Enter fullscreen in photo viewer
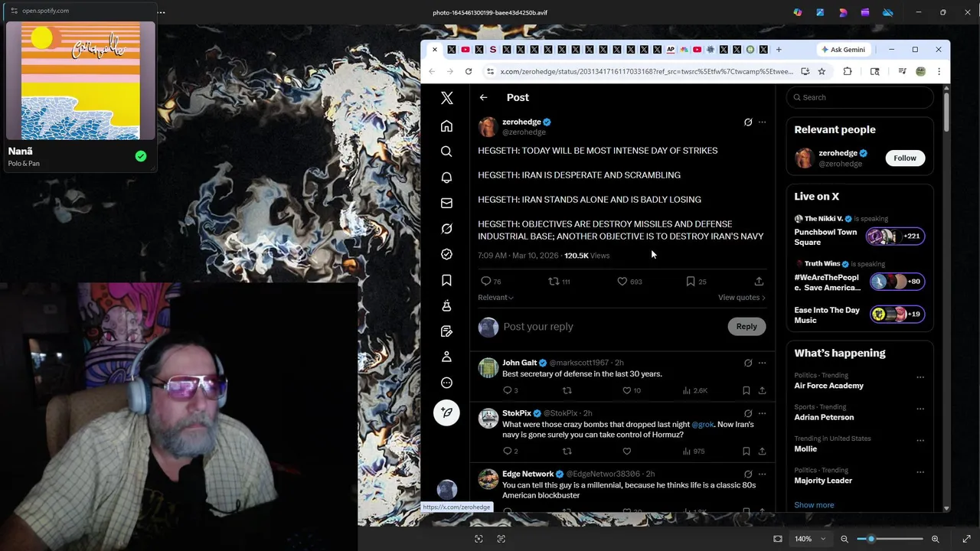The height and width of the screenshot is (551, 980). click(966, 539)
